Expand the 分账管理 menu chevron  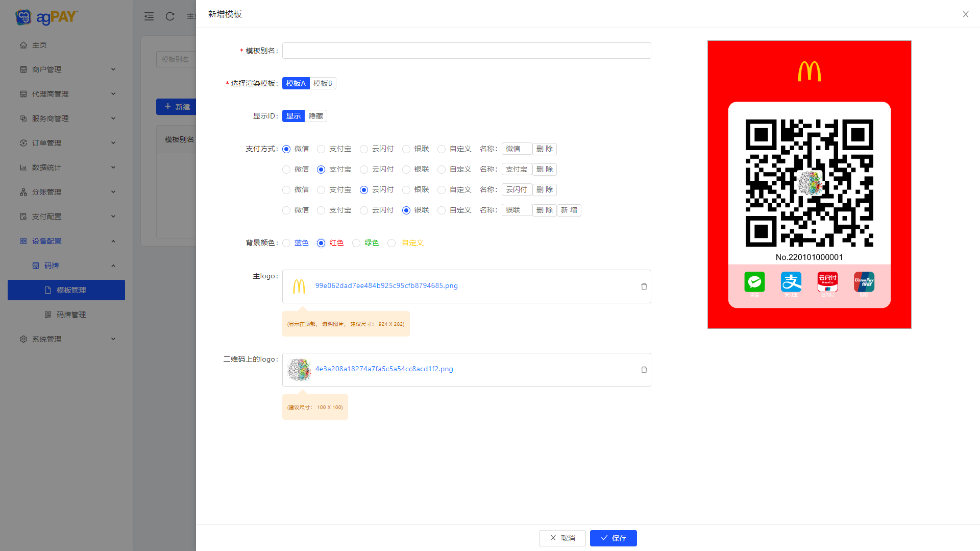coord(113,192)
